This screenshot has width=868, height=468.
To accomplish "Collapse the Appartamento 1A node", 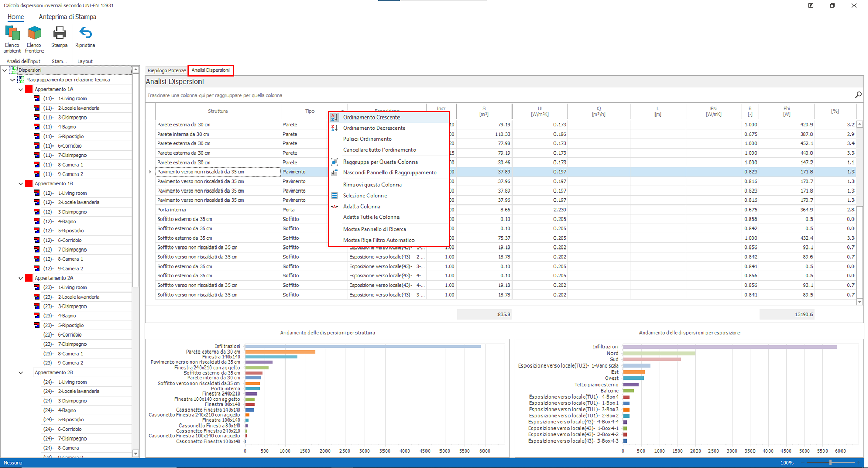I will coord(21,90).
